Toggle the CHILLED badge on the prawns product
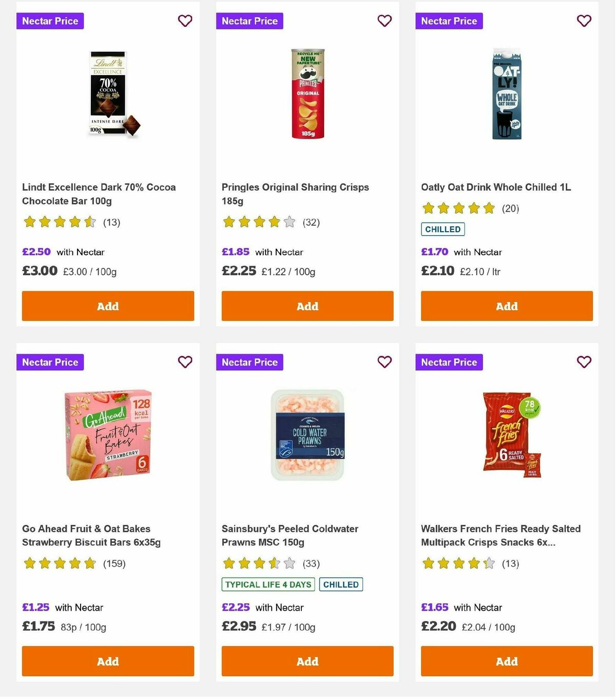Viewport: 616px width, 699px height. 341,584
